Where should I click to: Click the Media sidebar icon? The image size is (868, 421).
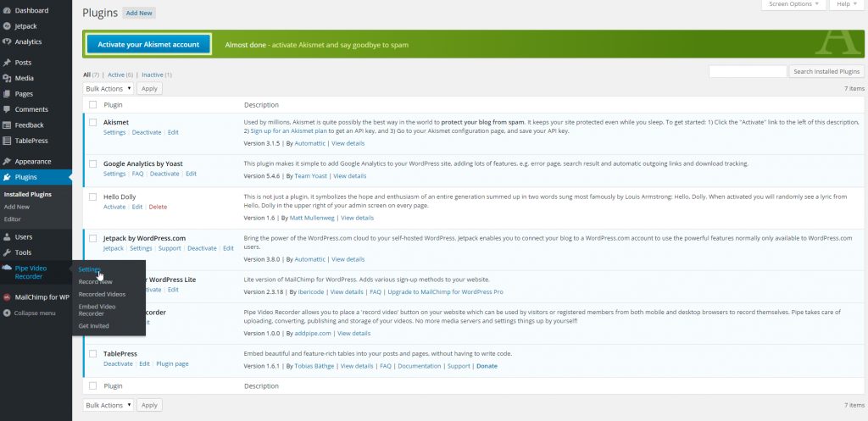coord(7,78)
